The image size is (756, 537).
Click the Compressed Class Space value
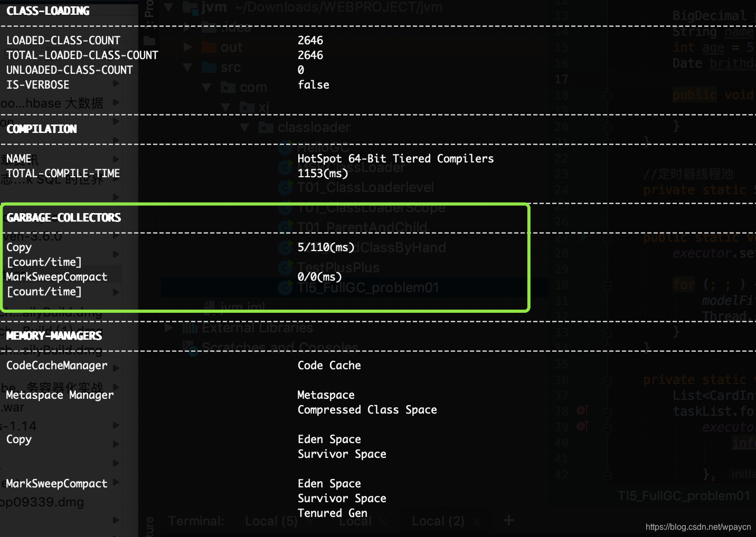tap(367, 409)
